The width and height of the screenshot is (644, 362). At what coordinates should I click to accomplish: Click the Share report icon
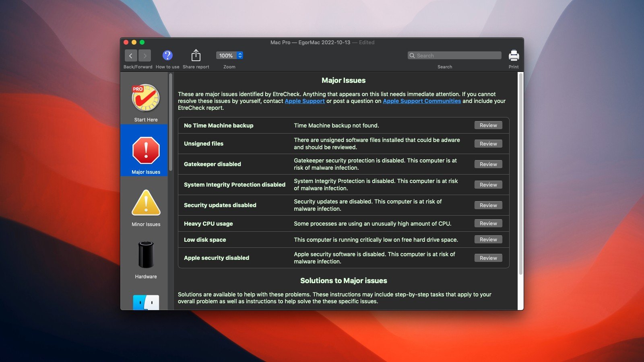coord(196,56)
